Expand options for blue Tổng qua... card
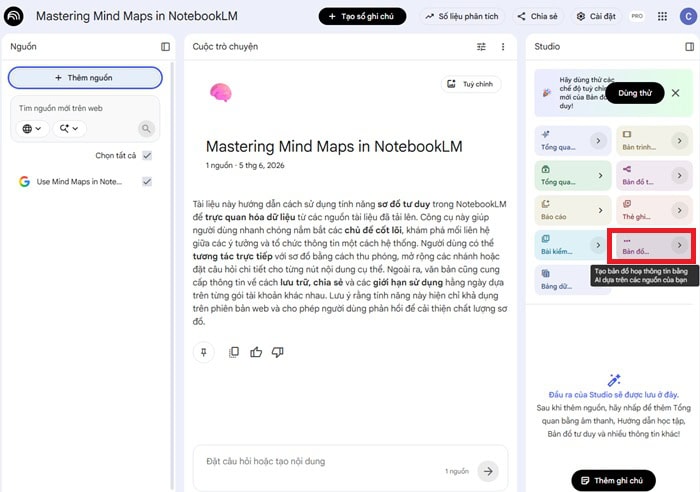Image resolution: width=700 pixels, height=492 pixels. 598,141
